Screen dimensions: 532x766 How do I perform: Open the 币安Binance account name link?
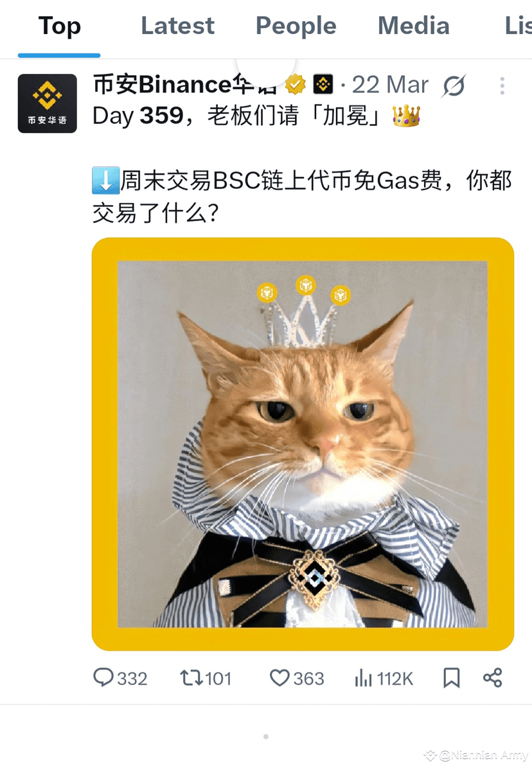point(184,85)
